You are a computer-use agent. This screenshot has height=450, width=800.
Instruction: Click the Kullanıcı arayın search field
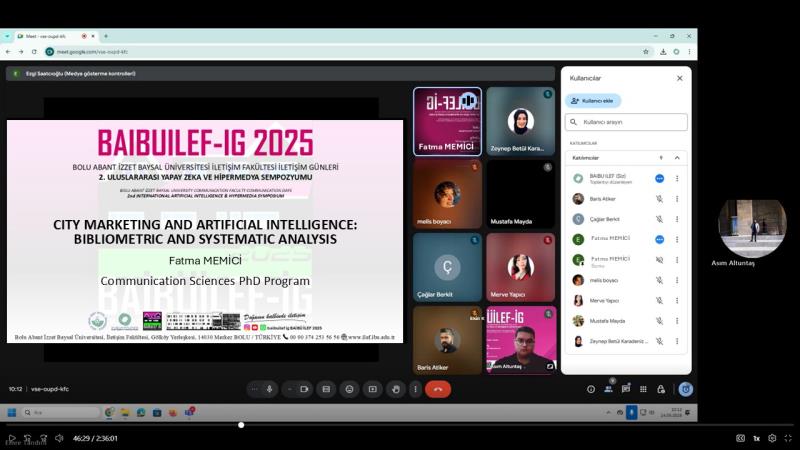click(x=626, y=122)
